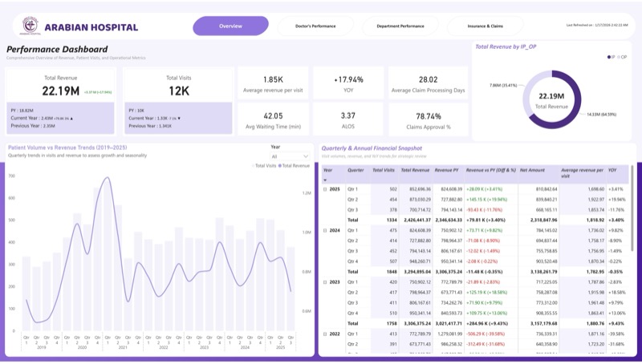Click the PY : 18.82M line
Viewport: 642px width, 364px height.
22,111
